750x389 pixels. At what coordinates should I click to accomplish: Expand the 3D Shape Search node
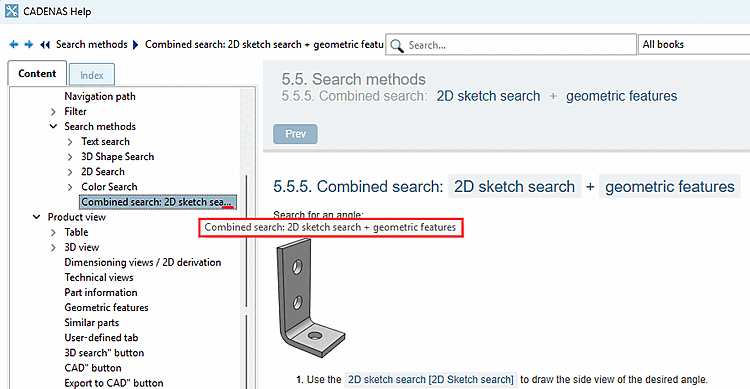pyautogui.click(x=70, y=157)
